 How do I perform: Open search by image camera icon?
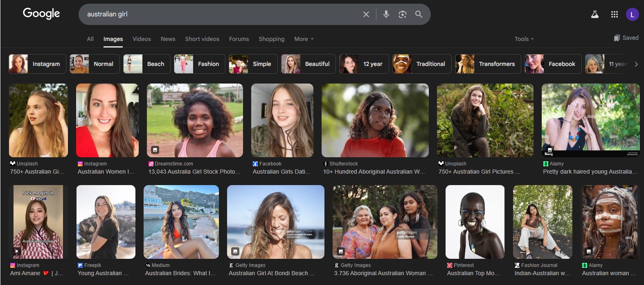click(403, 14)
